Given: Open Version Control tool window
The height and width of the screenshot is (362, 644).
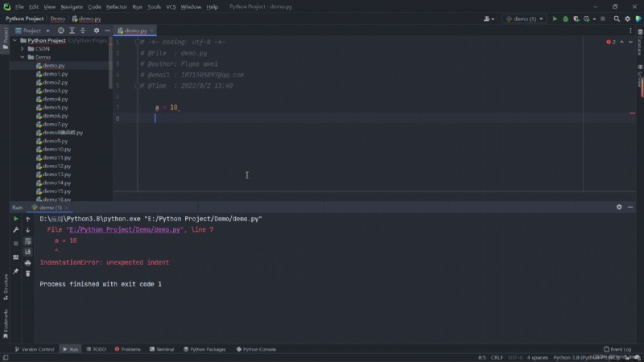Looking at the screenshot, I should coord(35,349).
